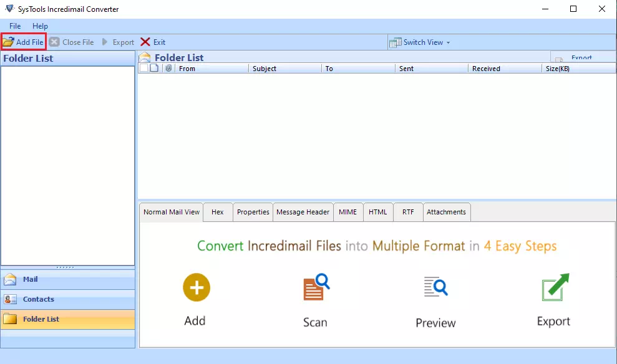The height and width of the screenshot is (364, 617).
Task: Select Folder List in the navigation pane
Action: click(x=67, y=319)
